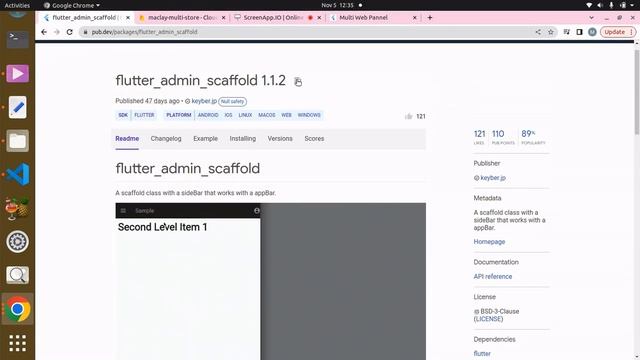Open new browser tab
This screenshot has width=640, height=360.
coord(429,18)
